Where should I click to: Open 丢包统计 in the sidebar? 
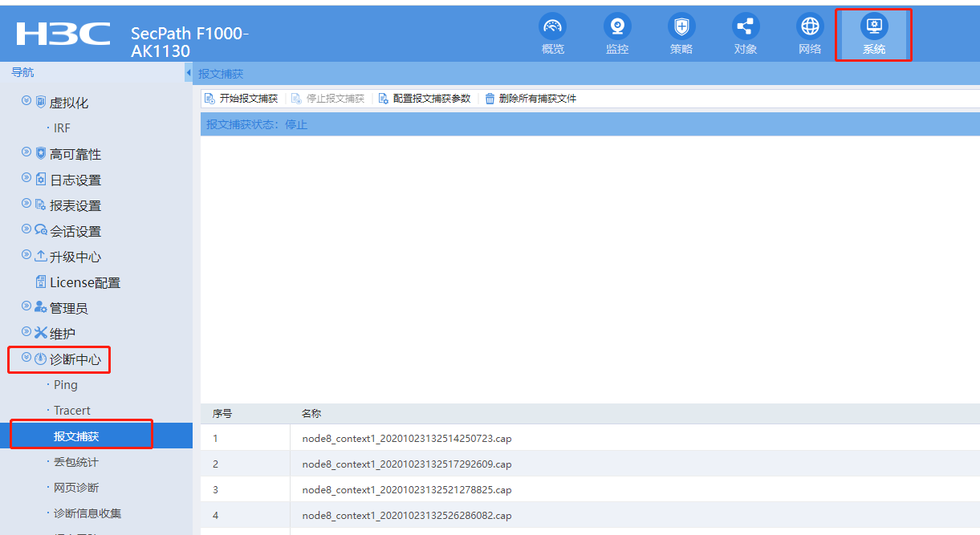pyautogui.click(x=76, y=462)
